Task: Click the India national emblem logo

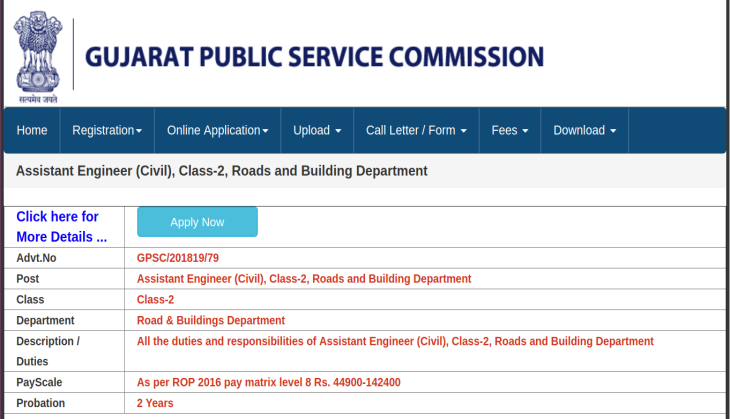Action: coord(38,57)
